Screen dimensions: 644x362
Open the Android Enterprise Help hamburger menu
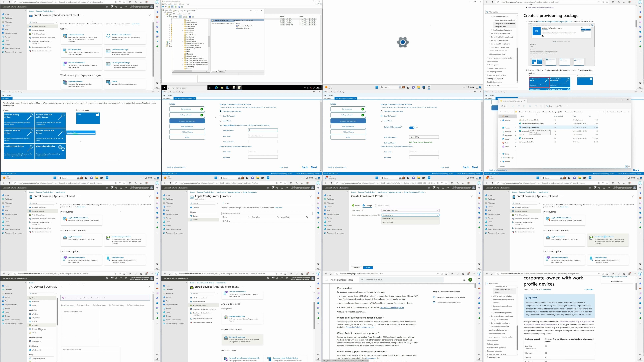pyautogui.click(x=326, y=280)
